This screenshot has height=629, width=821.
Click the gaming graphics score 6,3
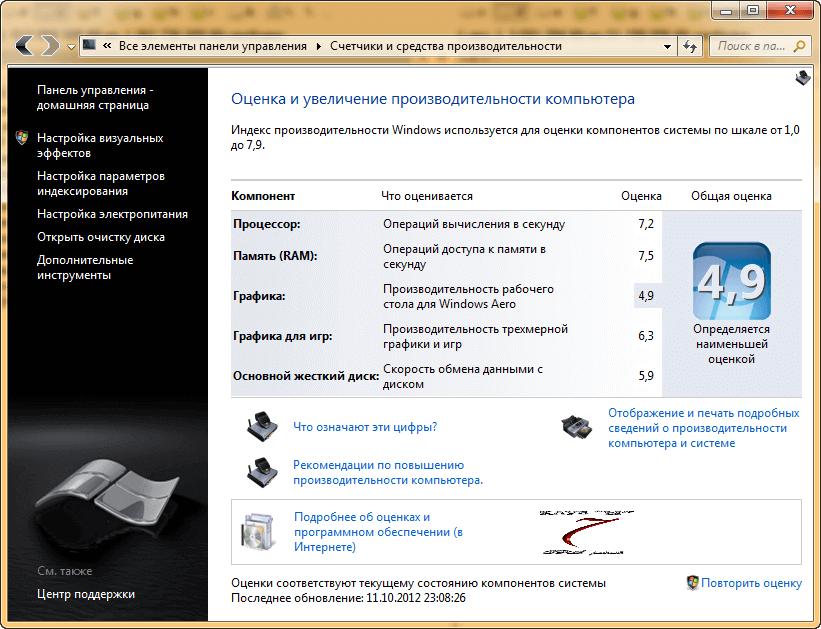pos(646,336)
